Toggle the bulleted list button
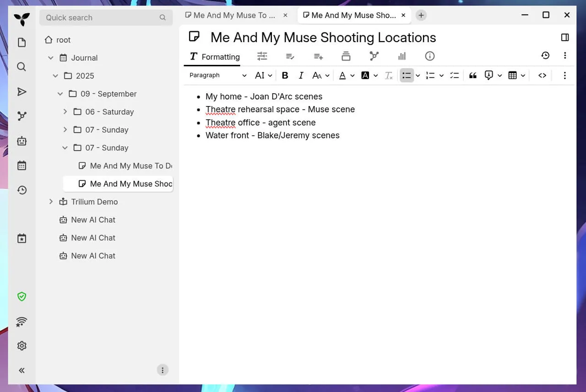This screenshot has height=392, width=586. [406, 75]
